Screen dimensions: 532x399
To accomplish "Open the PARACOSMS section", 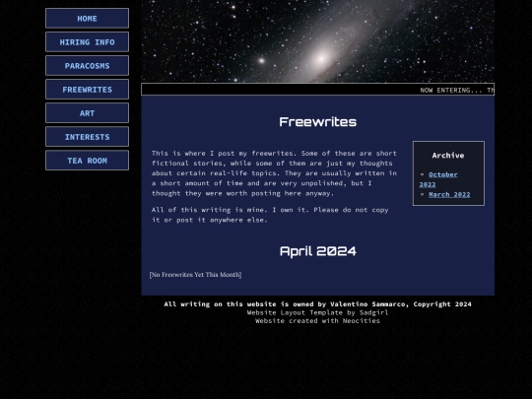I will pyautogui.click(x=88, y=66).
